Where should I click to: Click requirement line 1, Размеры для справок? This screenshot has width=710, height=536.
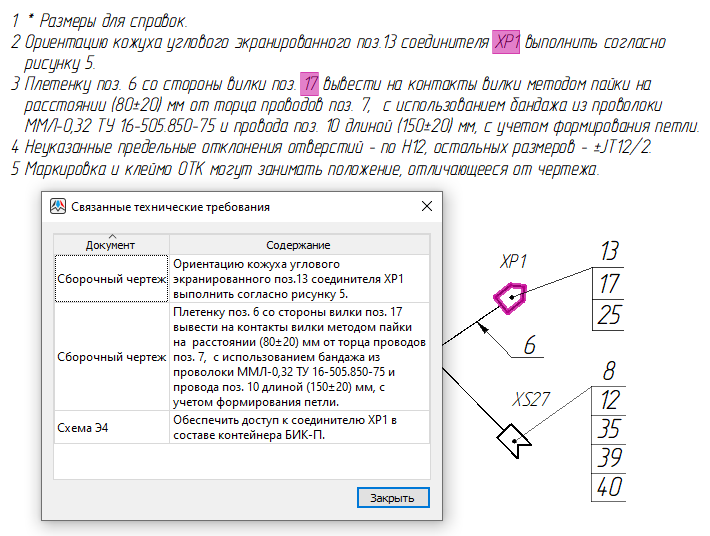pyautogui.click(x=105, y=21)
